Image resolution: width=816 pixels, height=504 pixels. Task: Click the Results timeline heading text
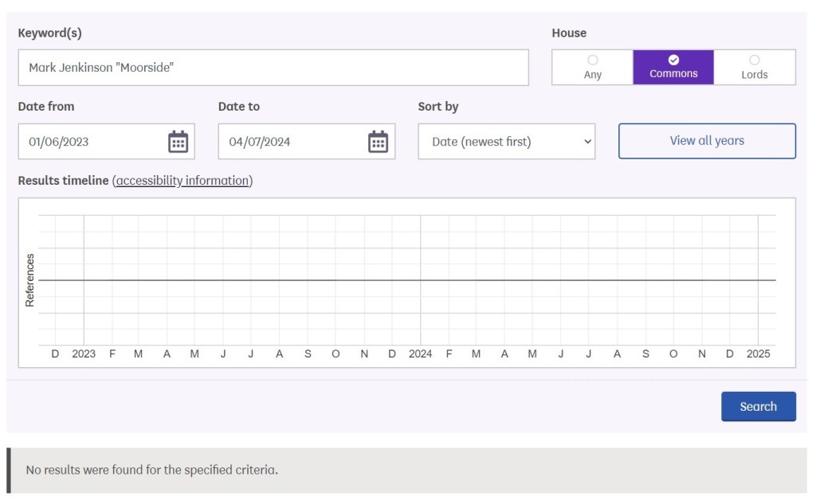(x=63, y=181)
